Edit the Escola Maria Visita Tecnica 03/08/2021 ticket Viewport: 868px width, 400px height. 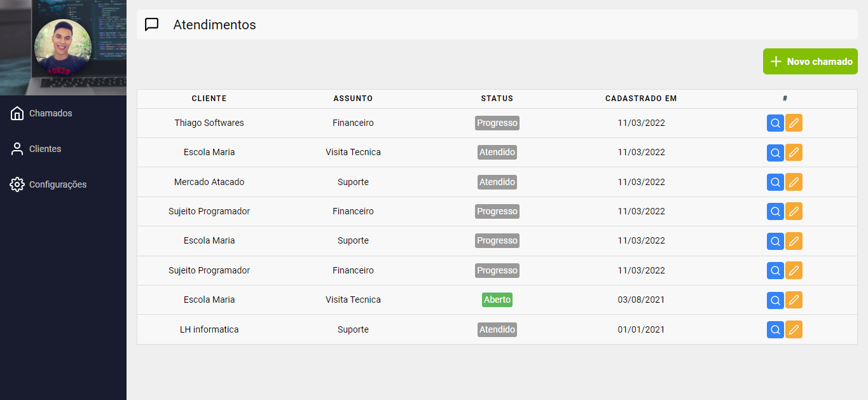point(794,300)
